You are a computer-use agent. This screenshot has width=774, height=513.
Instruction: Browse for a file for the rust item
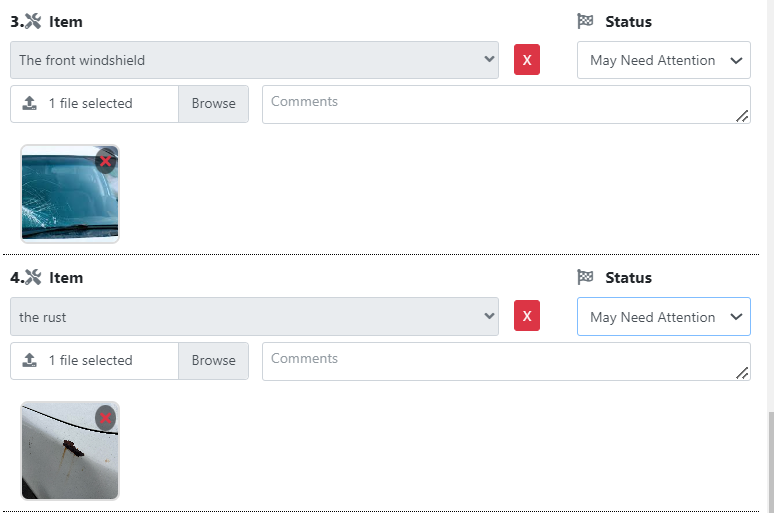pos(213,360)
